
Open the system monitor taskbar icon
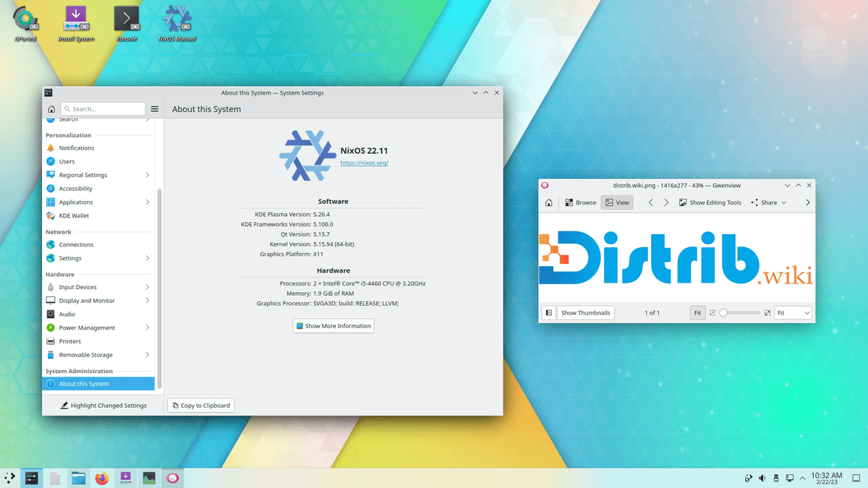coord(149,477)
